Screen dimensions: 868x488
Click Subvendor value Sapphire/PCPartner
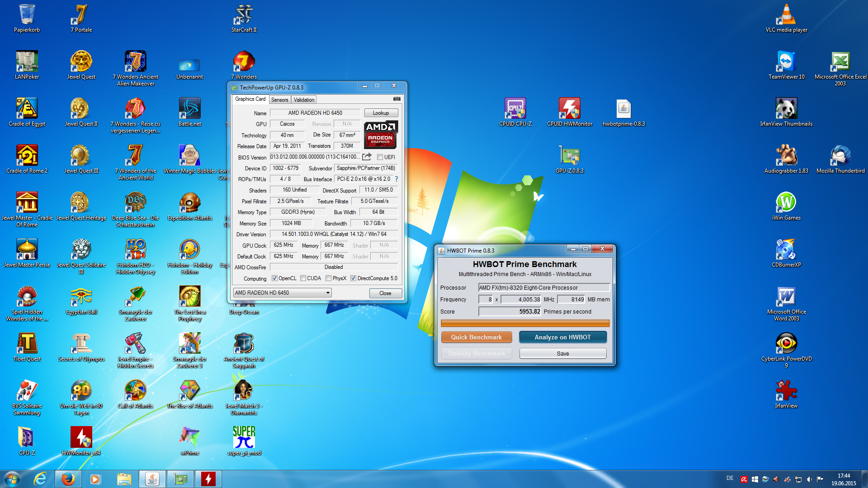pos(366,168)
